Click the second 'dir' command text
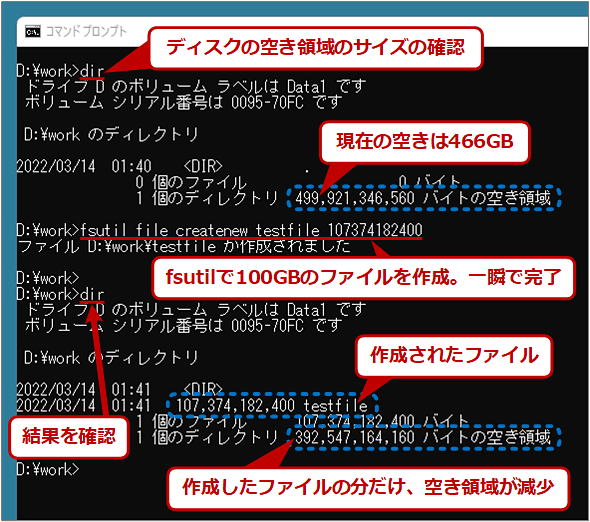The image size is (590, 522). [92, 294]
